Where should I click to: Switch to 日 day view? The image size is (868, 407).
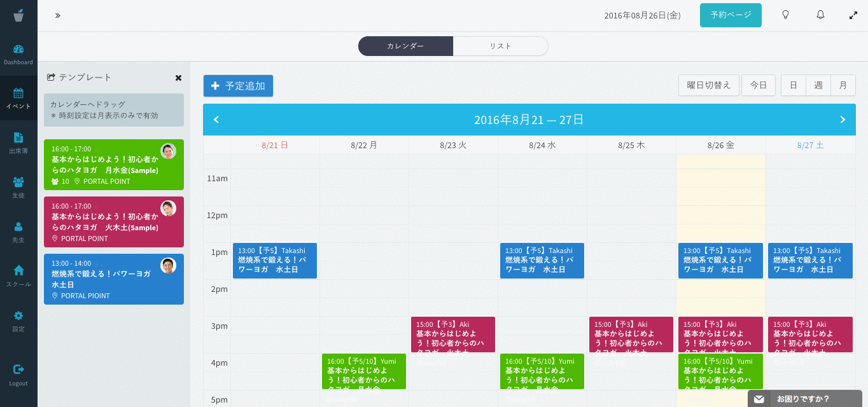[x=793, y=85]
